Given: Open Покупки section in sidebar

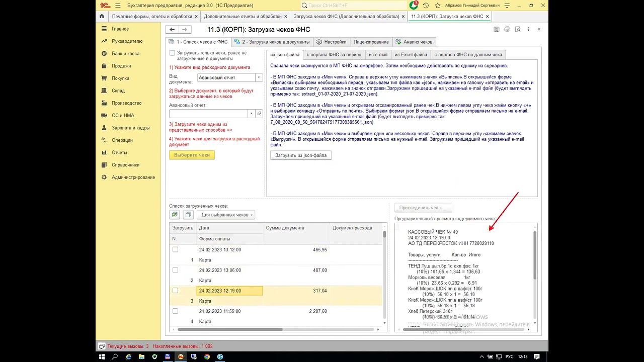Looking at the screenshot, I should (x=121, y=78).
